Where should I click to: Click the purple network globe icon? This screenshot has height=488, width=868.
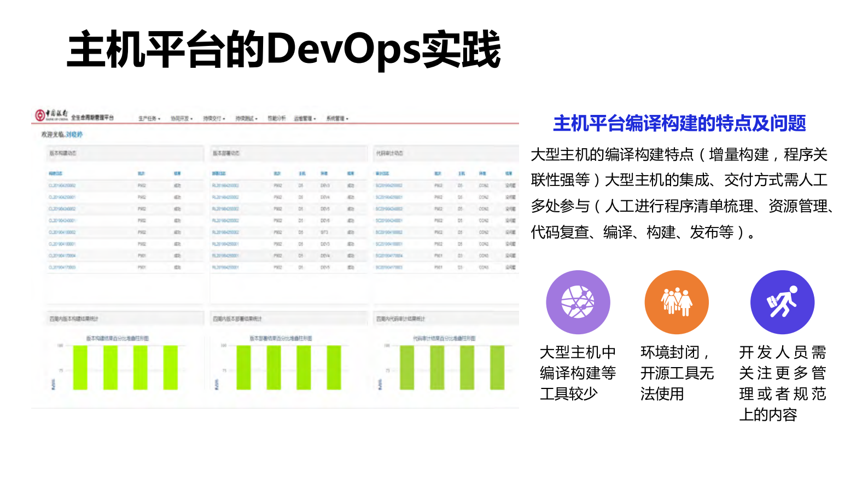point(578,302)
